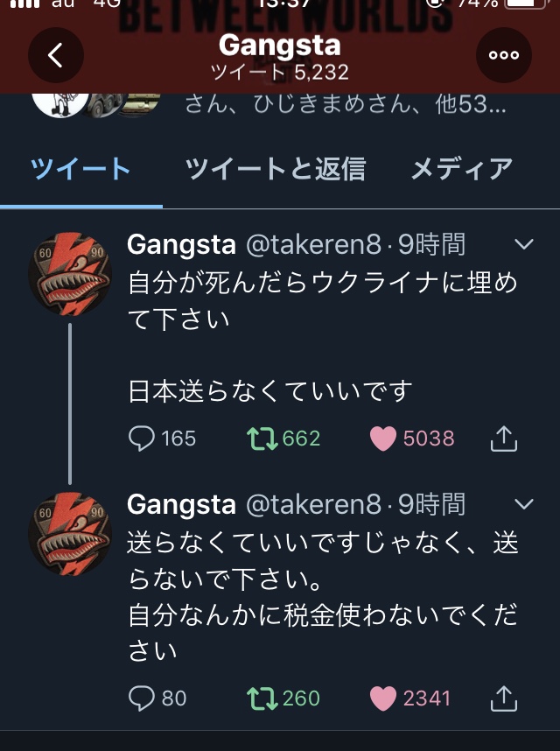Image resolution: width=560 pixels, height=751 pixels.
Task: Unlike the tweet with 2341 likes
Action: click(386, 698)
